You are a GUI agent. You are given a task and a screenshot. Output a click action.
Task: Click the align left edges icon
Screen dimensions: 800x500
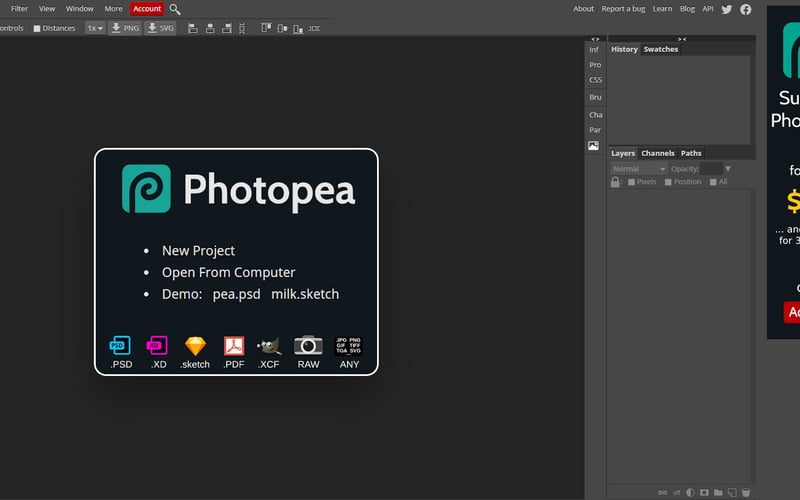pyautogui.click(x=193, y=29)
